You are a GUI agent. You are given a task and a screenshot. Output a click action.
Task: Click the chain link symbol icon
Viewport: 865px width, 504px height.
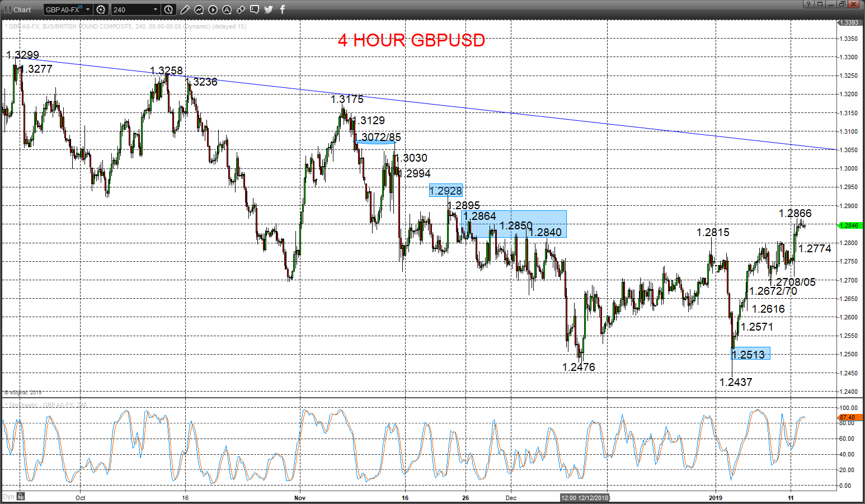tap(241, 10)
